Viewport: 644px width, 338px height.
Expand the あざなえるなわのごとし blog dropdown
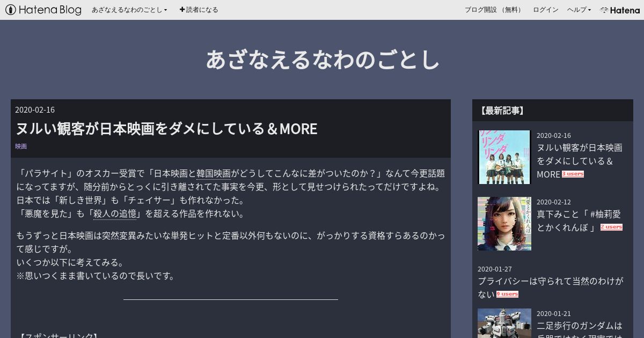[x=129, y=10]
